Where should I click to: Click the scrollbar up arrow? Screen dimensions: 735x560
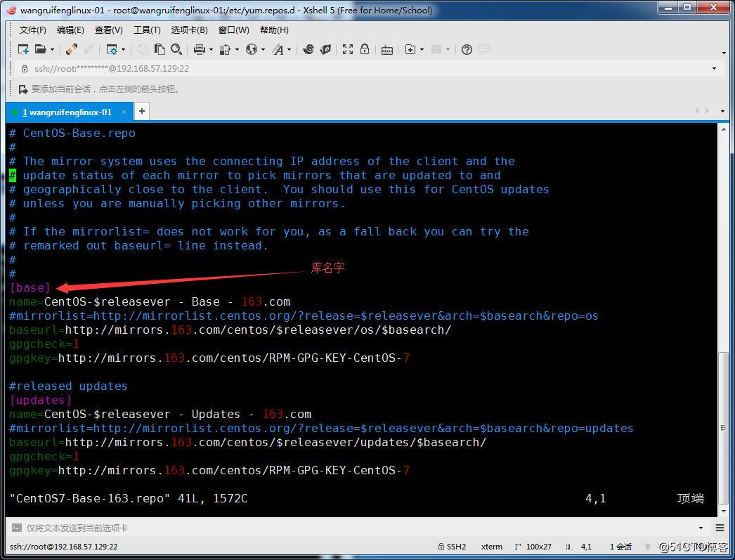724,129
